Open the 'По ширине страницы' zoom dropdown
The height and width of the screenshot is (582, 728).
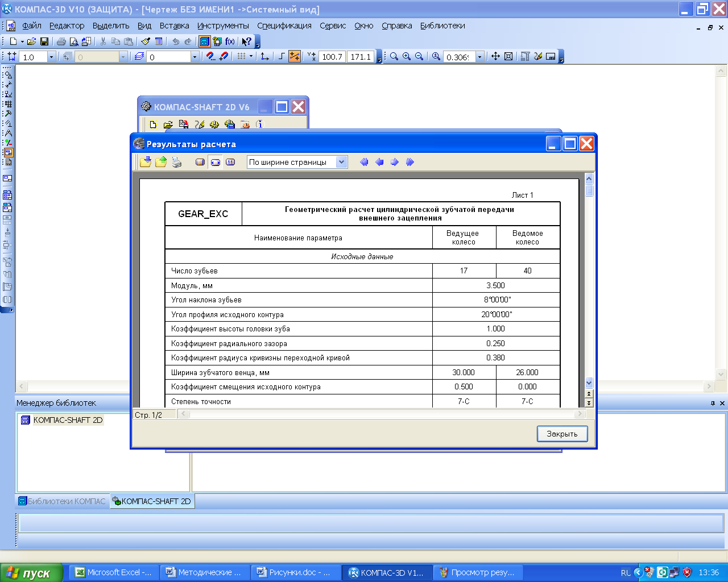(x=341, y=162)
